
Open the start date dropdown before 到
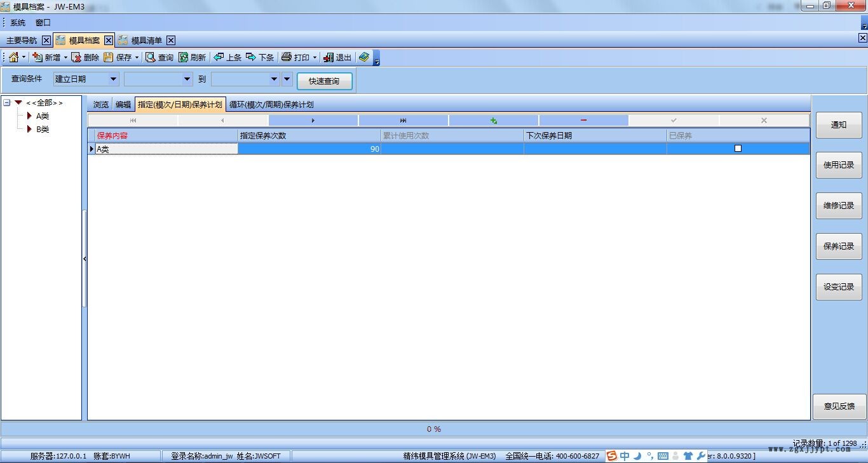(187, 79)
